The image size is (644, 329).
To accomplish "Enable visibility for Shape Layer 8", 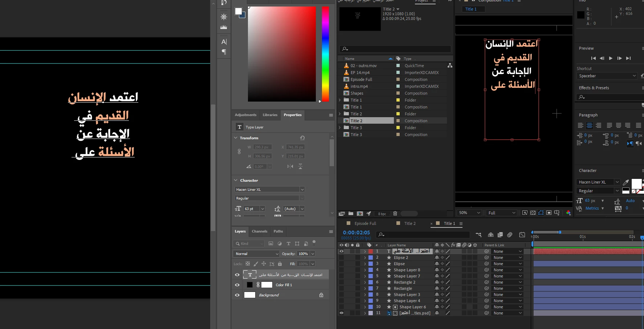I will click(x=341, y=270).
